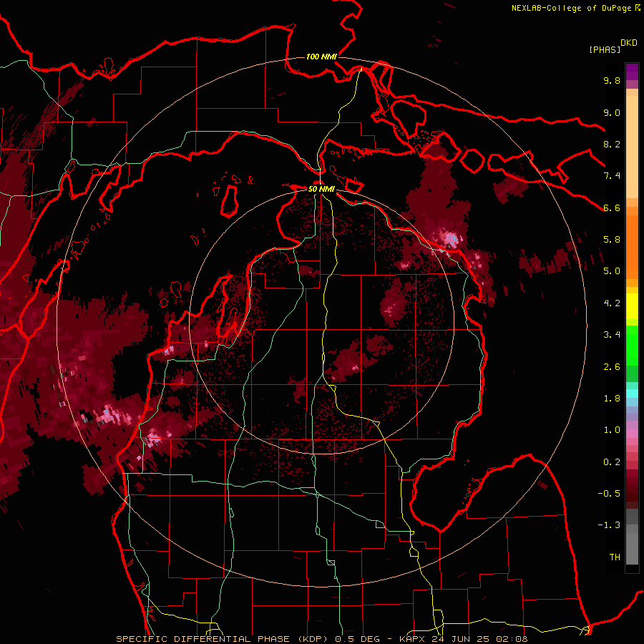Screen dimensions: 644x644
Task: Click the [PHAS] units label
Action: pyautogui.click(x=605, y=50)
